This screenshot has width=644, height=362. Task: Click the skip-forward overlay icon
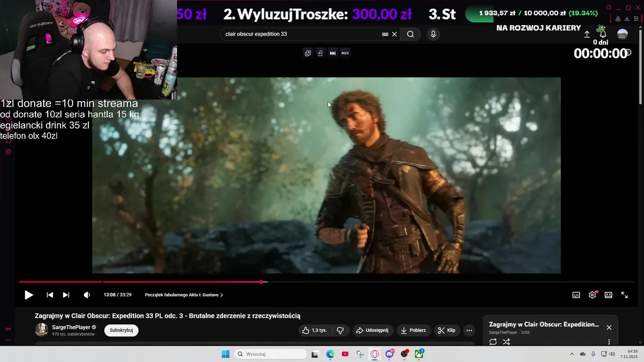pos(333,53)
